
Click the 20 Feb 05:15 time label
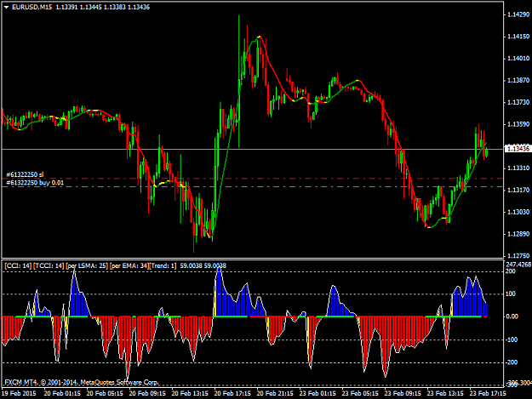105,394
